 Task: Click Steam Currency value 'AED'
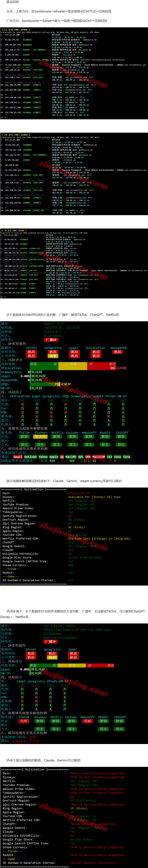click(x=71, y=565)
